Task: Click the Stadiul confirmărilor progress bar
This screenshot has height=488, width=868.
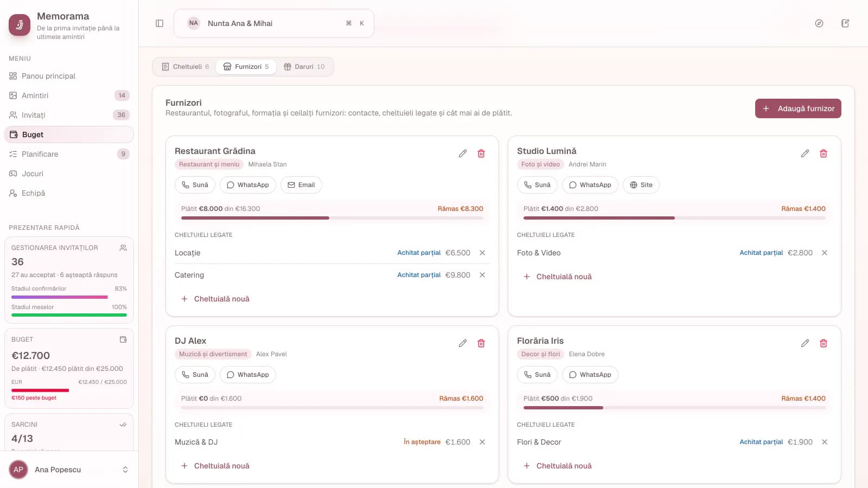Action: point(69,297)
